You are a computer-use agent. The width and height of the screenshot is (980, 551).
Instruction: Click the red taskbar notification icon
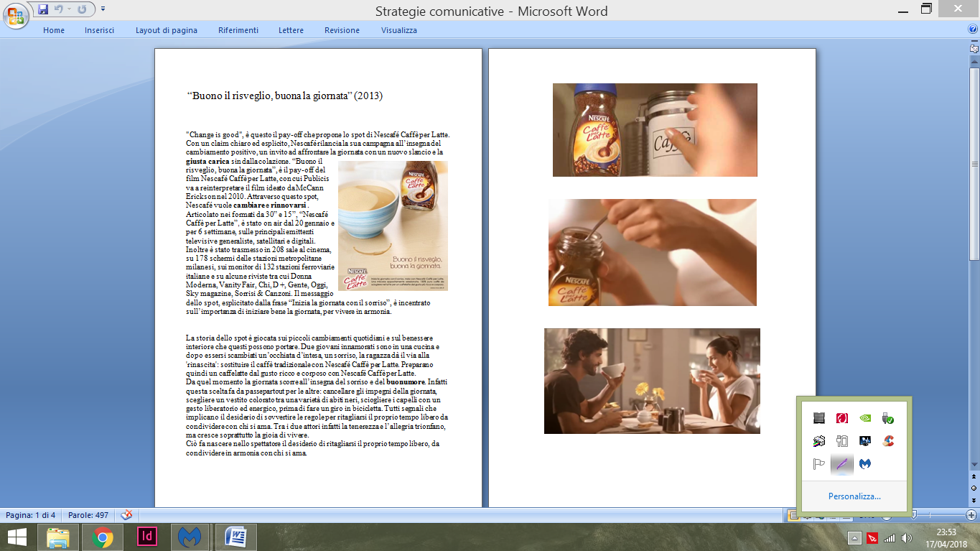872,538
